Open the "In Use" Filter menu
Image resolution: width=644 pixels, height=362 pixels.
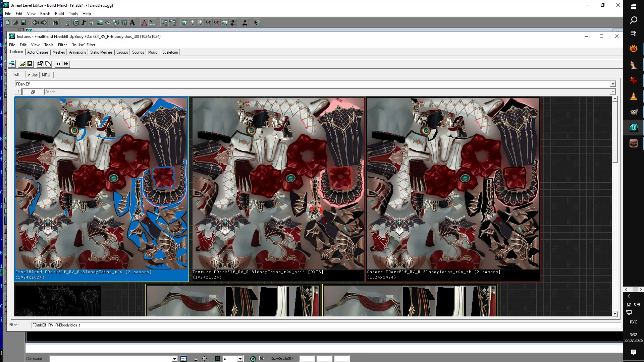tap(84, 45)
